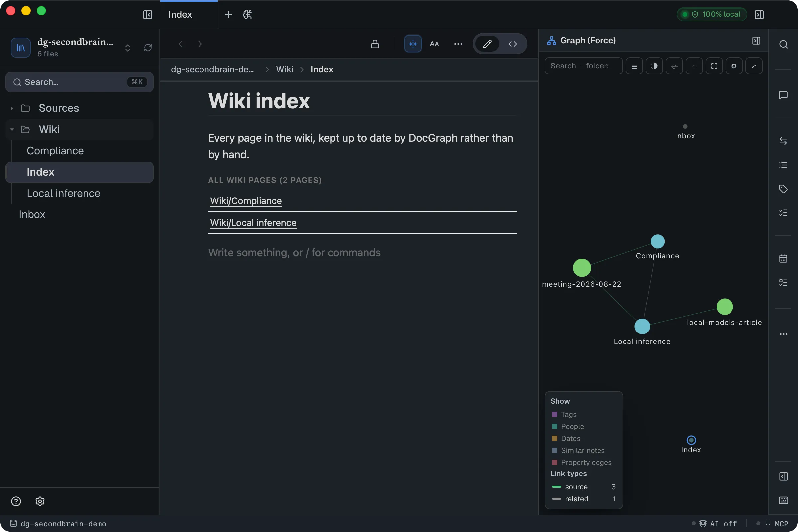The width and height of the screenshot is (798, 532).
Task: Open new tab with plus icon
Action: coord(229,15)
